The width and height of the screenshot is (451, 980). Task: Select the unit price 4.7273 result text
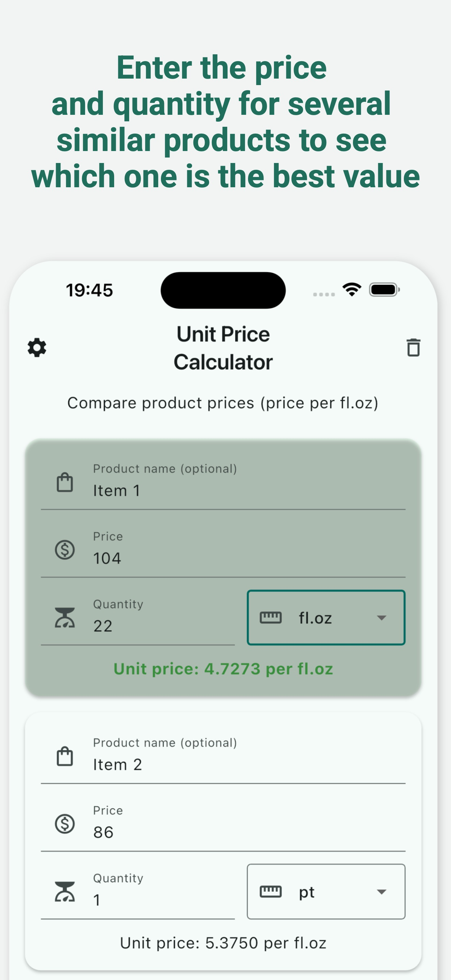[x=223, y=669]
